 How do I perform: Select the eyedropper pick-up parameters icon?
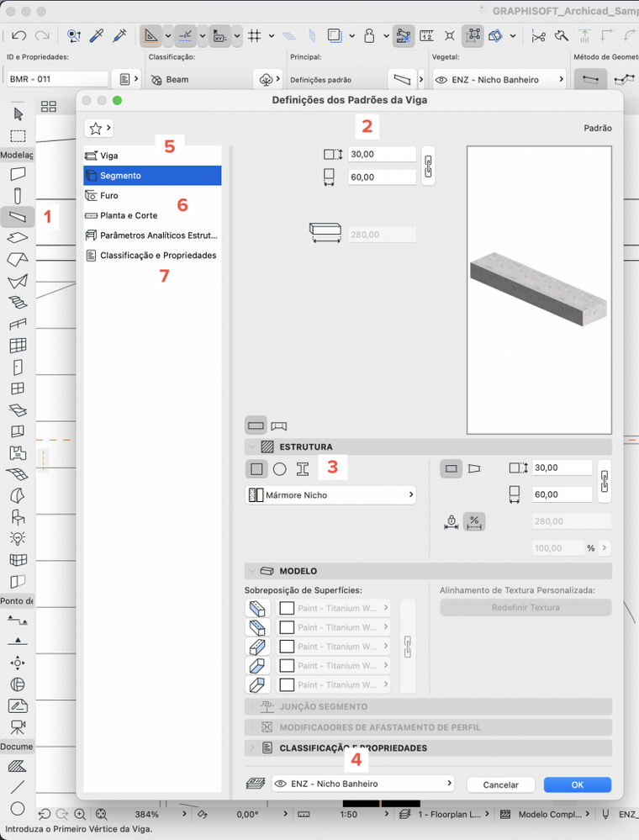(x=97, y=36)
